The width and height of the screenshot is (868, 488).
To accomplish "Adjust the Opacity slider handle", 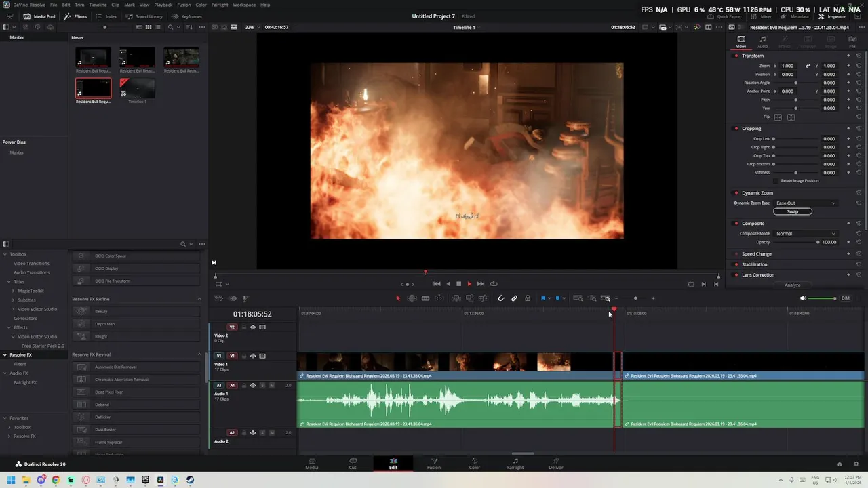I will [818, 242].
